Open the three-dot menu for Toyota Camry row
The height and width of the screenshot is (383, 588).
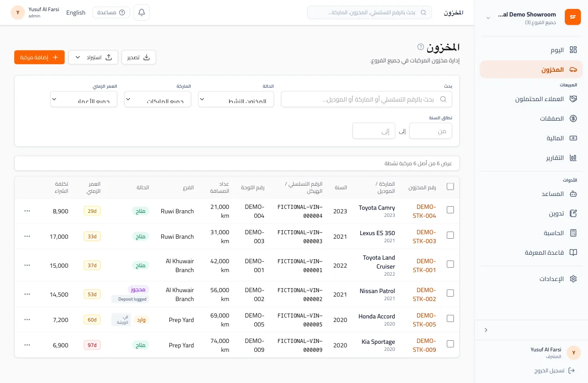tap(27, 211)
